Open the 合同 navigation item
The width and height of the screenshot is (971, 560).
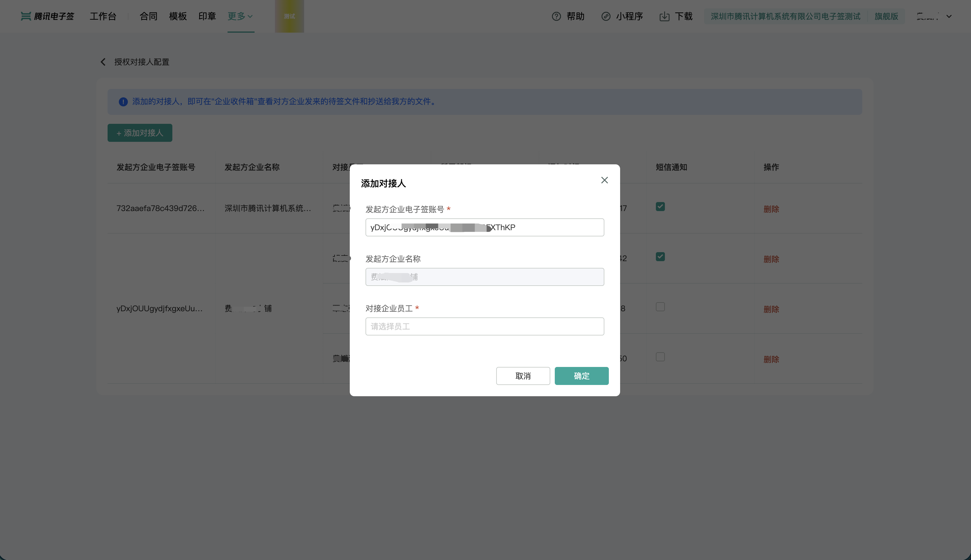(x=148, y=16)
